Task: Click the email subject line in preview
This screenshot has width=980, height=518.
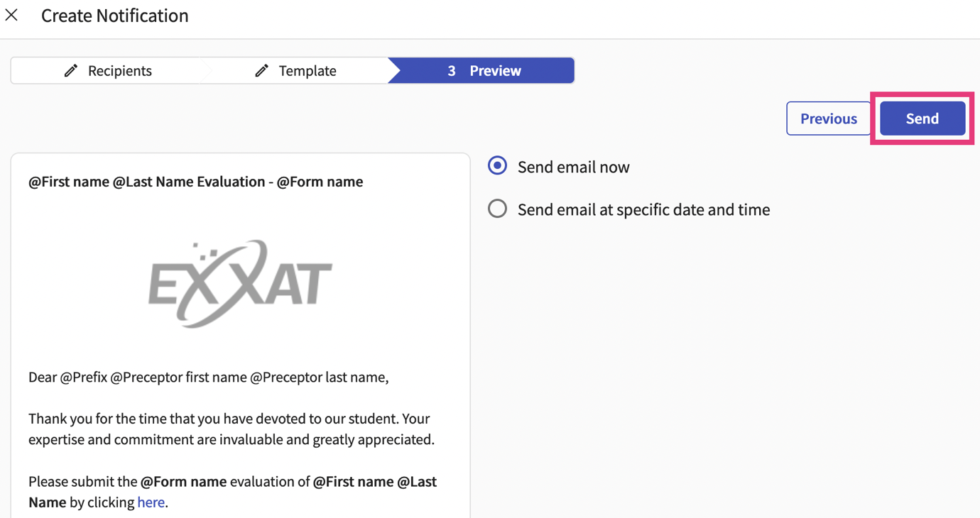Action: point(195,182)
